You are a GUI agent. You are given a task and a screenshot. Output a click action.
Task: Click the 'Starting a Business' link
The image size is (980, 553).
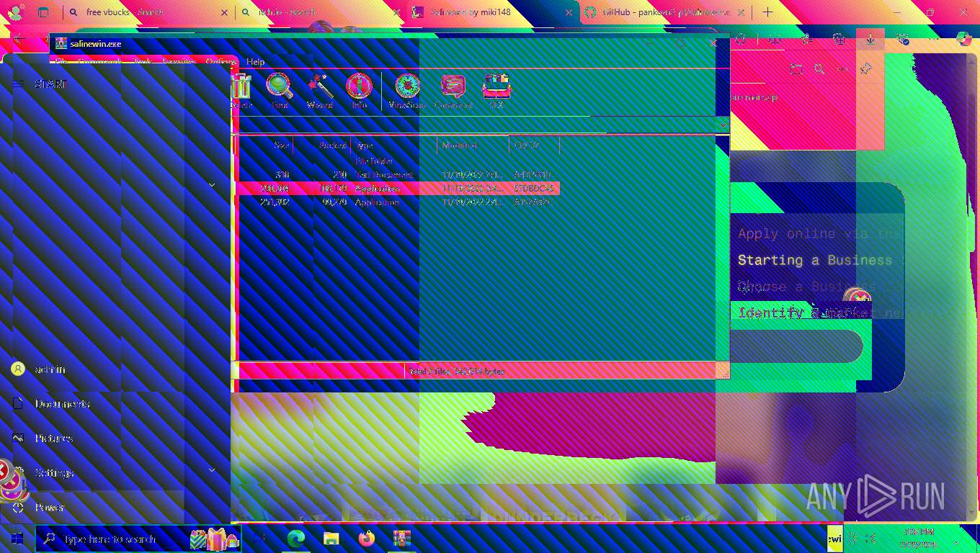point(815,260)
